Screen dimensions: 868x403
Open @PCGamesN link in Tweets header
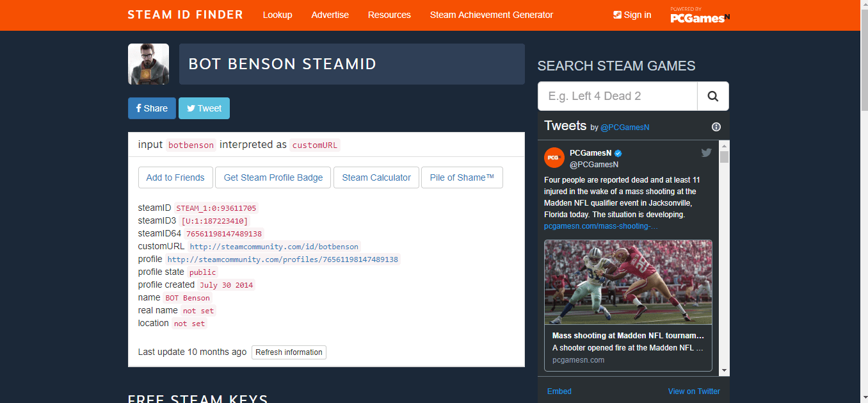point(625,127)
